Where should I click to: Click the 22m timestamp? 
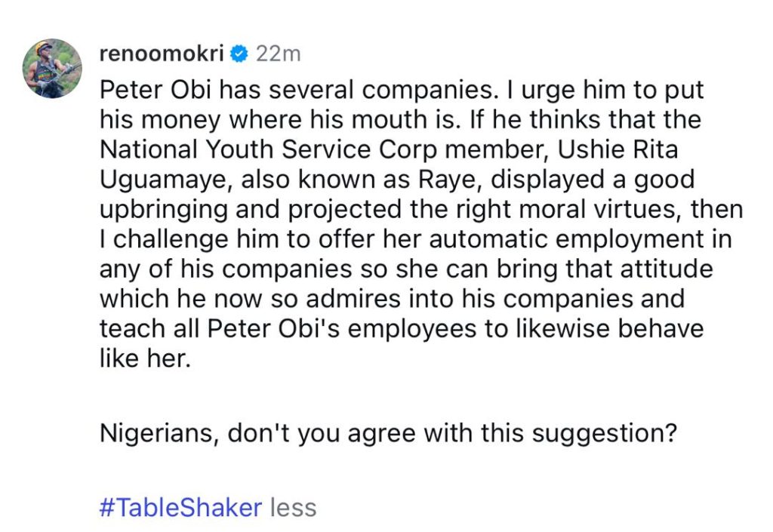(x=279, y=54)
